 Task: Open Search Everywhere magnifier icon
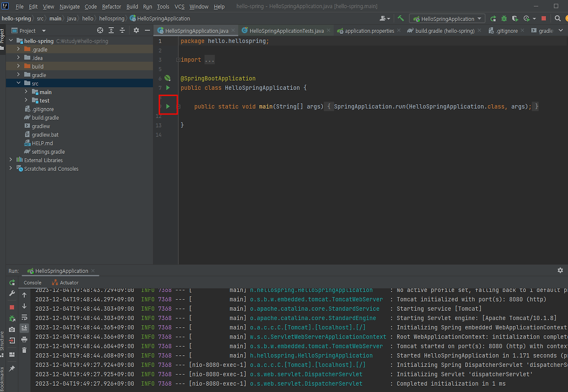pyautogui.click(x=558, y=19)
